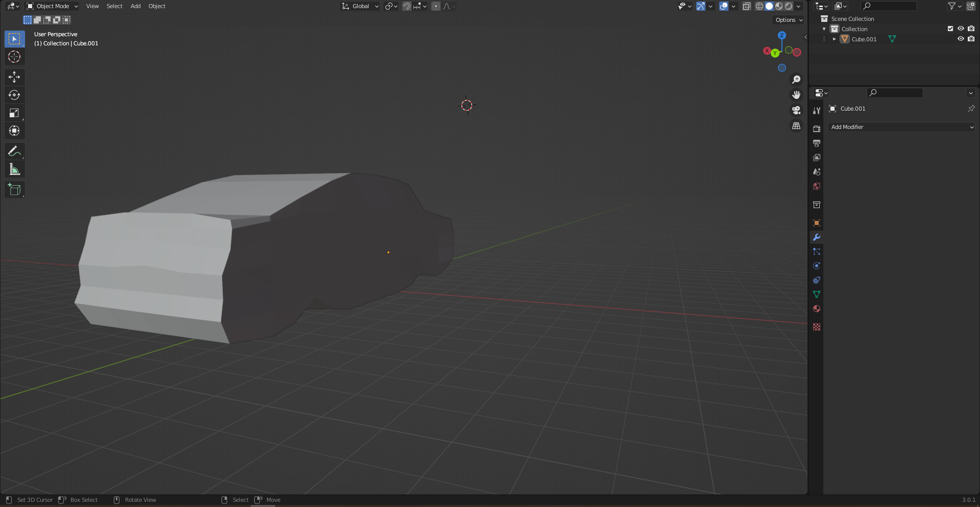Image resolution: width=980 pixels, height=507 pixels.
Task: Toggle snapping magnet in the header
Action: [407, 6]
